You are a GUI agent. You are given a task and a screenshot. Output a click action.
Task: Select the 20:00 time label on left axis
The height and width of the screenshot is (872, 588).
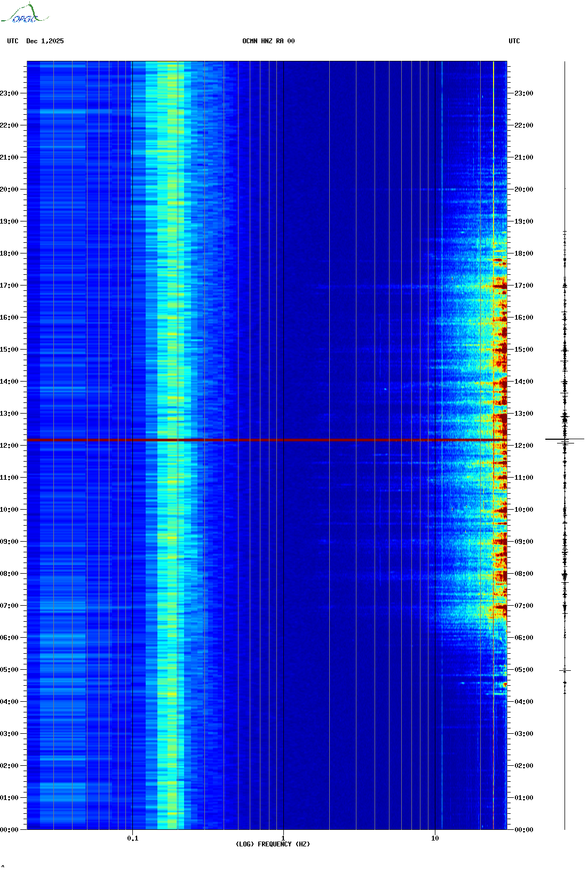pyautogui.click(x=10, y=189)
